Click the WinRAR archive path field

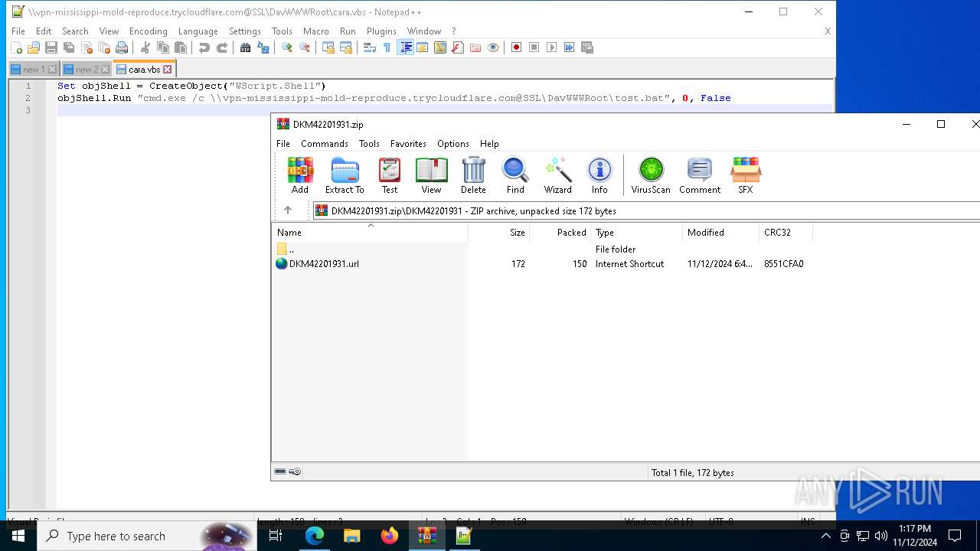point(647,210)
